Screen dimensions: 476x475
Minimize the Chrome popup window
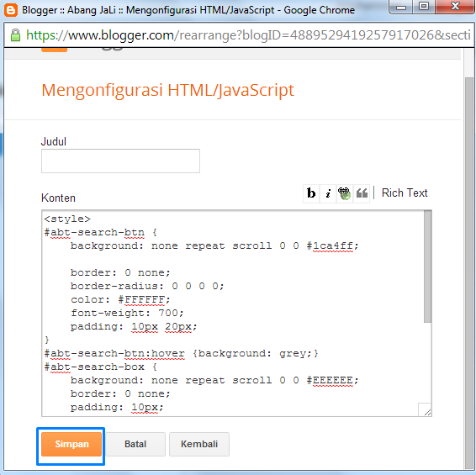point(401,7)
